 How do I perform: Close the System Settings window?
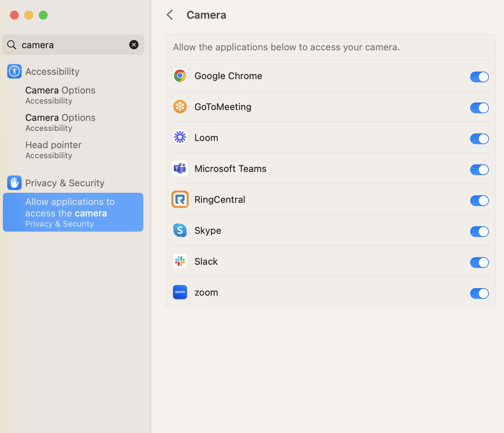(x=14, y=15)
